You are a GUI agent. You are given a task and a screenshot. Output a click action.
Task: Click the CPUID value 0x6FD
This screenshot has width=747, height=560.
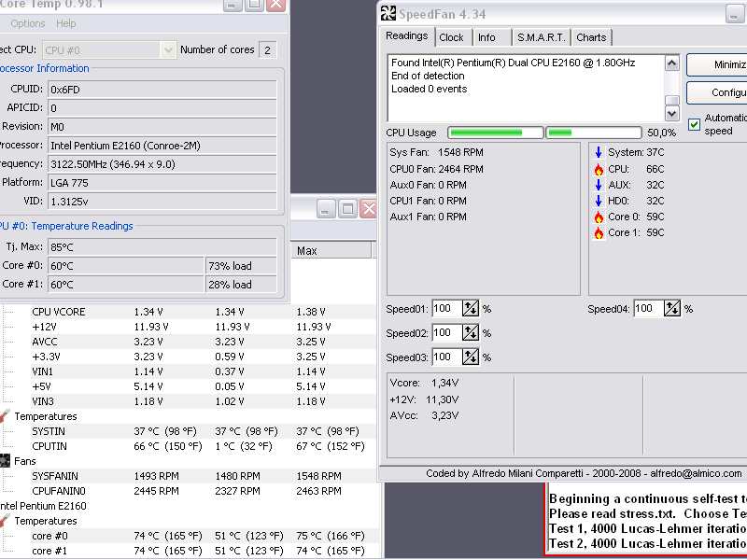(162, 90)
